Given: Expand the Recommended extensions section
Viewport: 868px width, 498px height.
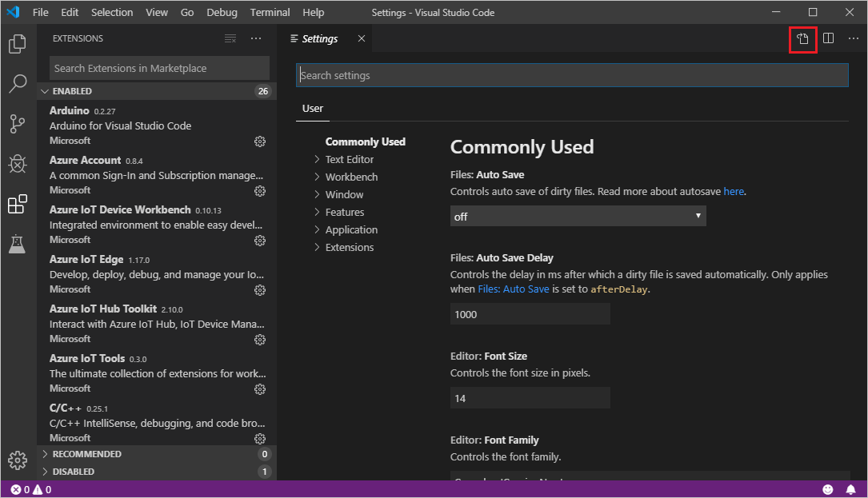Looking at the screenshot, I should 86,454.
